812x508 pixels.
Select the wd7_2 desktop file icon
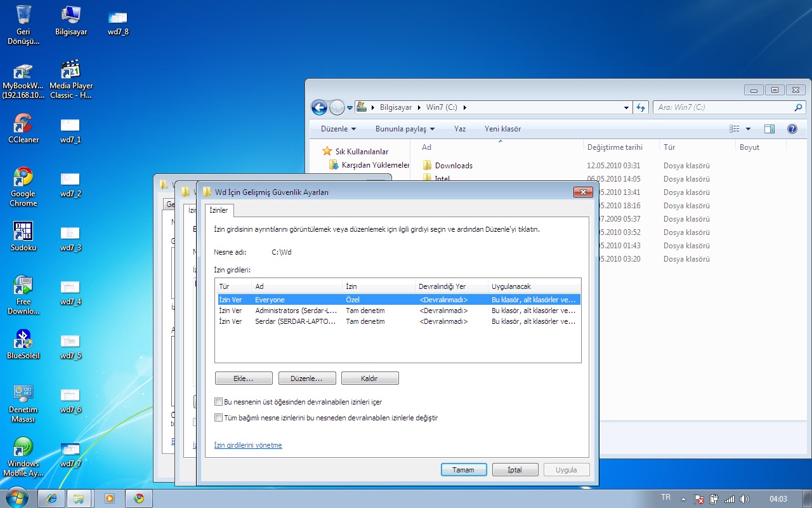click(70, 184)
